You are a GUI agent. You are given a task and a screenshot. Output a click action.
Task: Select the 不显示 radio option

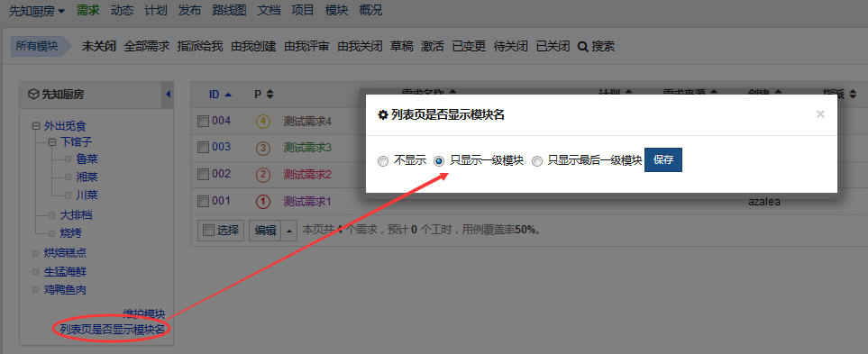coord(383,161)
